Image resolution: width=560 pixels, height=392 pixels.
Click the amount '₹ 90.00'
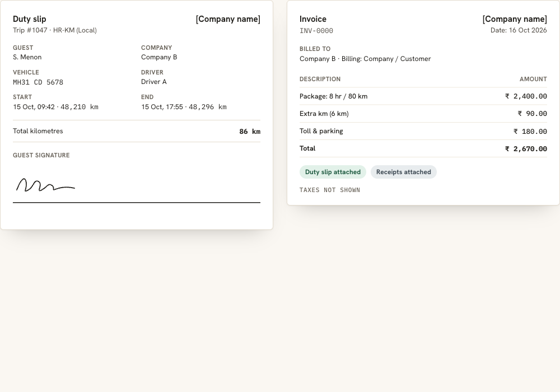pos(532,114)
